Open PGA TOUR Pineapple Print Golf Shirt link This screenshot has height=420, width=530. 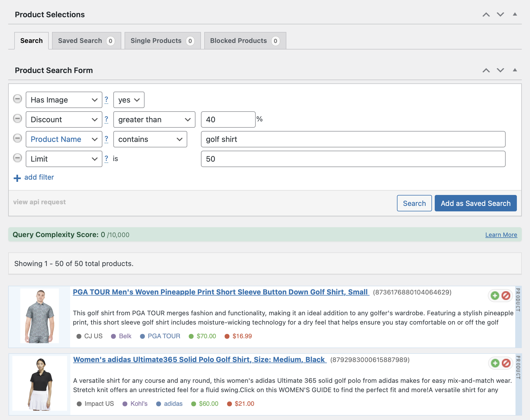coord(221,292)
